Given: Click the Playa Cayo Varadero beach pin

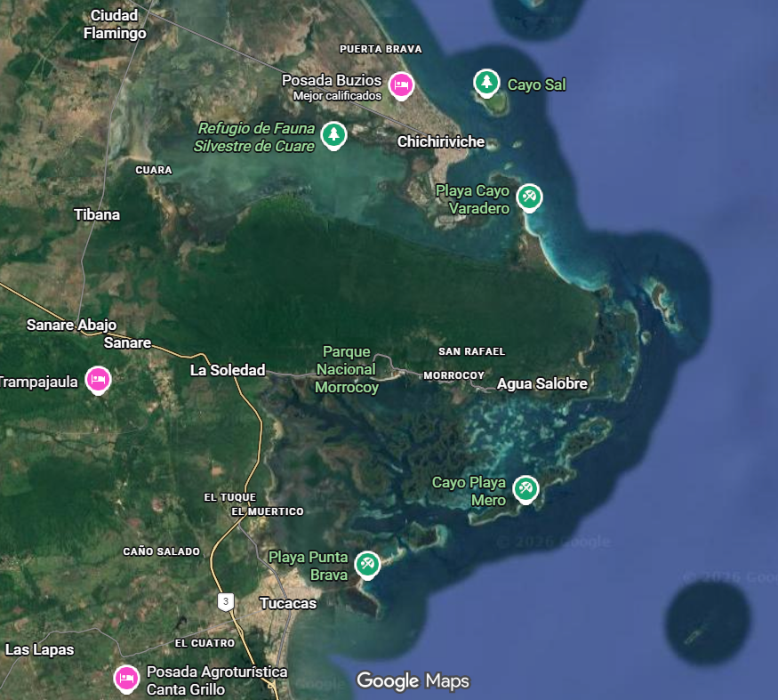Looking at the screenshot, I should tap(529, 197).
